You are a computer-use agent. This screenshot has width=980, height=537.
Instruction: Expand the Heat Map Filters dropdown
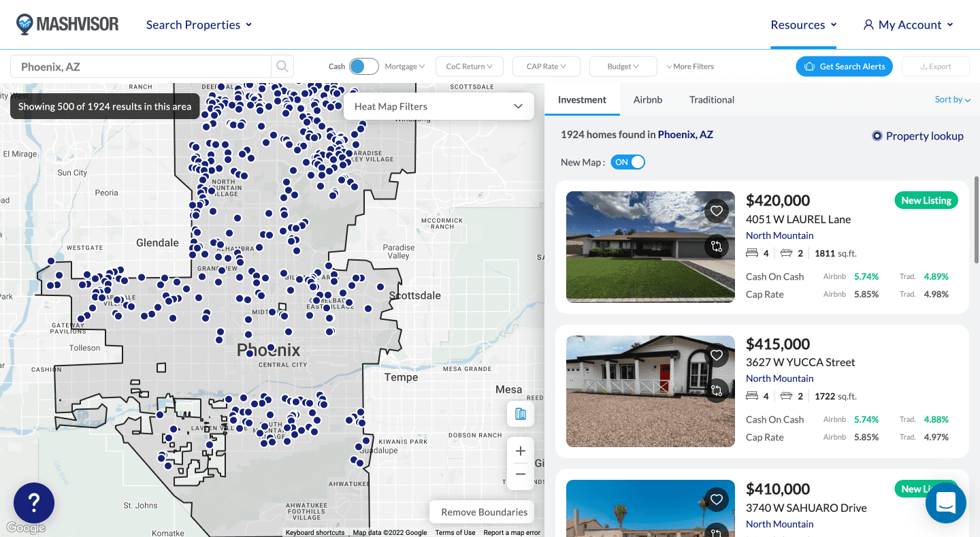tap(438, 106)
